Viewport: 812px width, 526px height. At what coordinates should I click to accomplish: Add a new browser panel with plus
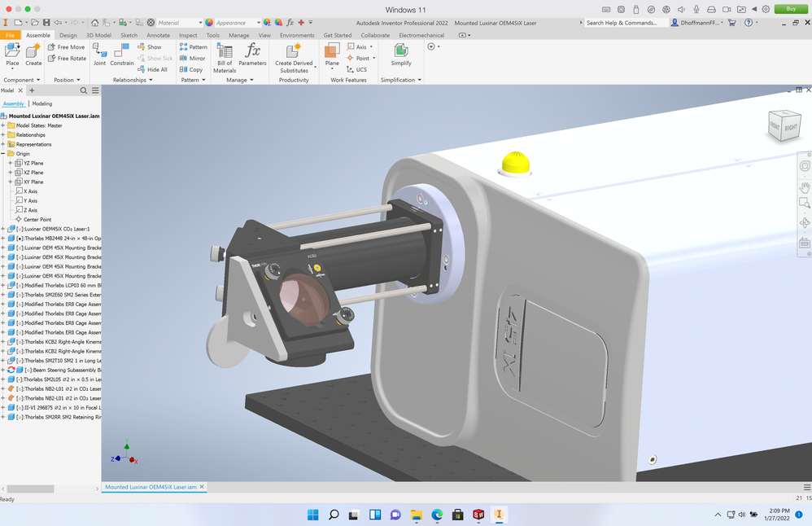tap(32, 90)
